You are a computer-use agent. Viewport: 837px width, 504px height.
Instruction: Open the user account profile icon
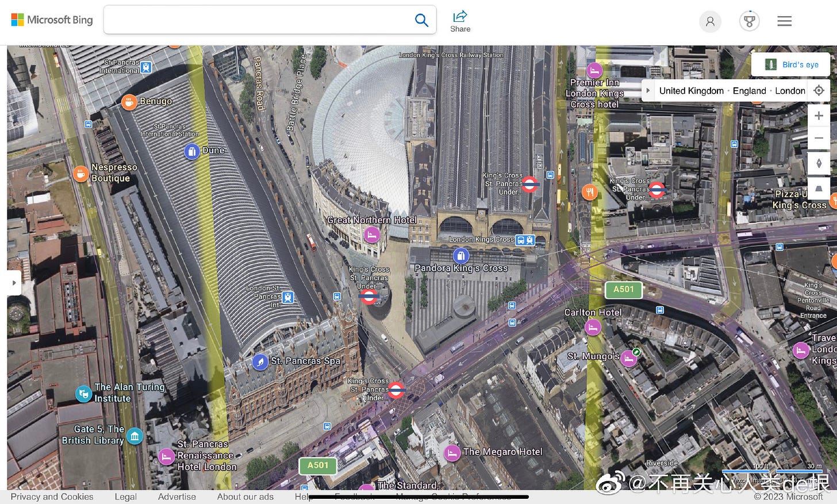coord(710,21)
